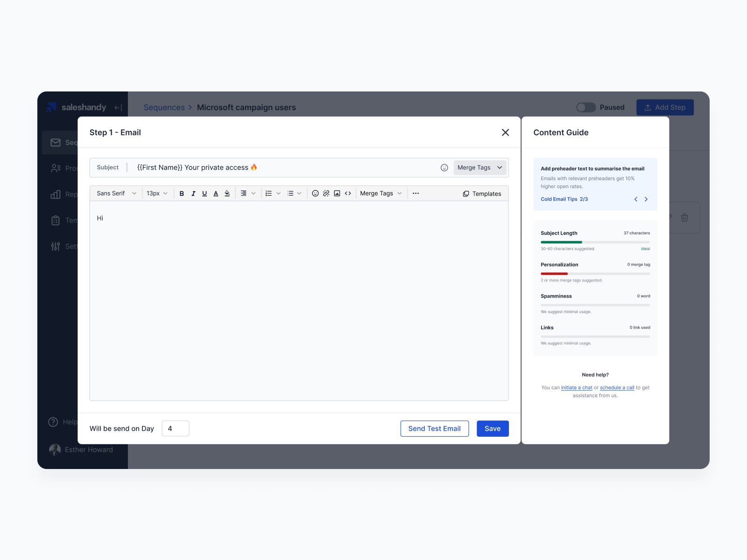Open the Prospects section in the sidebar
747x560 pixels.
[56, 168]
